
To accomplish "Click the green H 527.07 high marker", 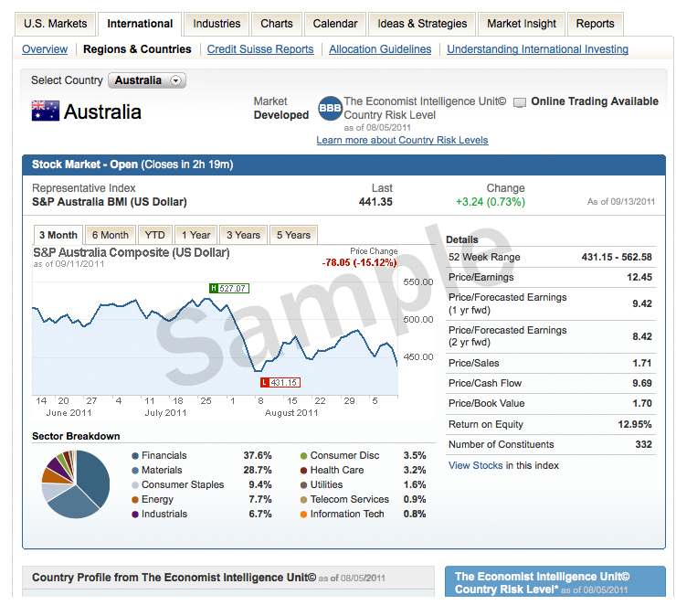I will click(229, 288).
